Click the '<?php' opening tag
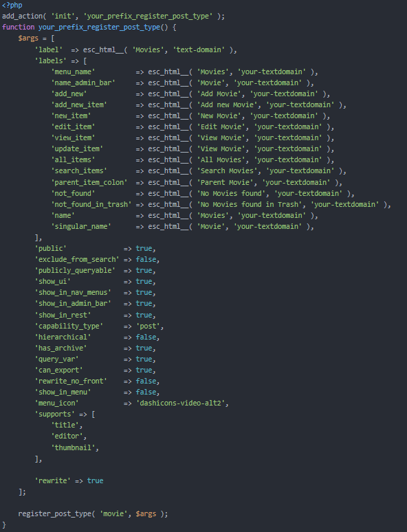This screenshot has height=532, width=407. point(12,5)
